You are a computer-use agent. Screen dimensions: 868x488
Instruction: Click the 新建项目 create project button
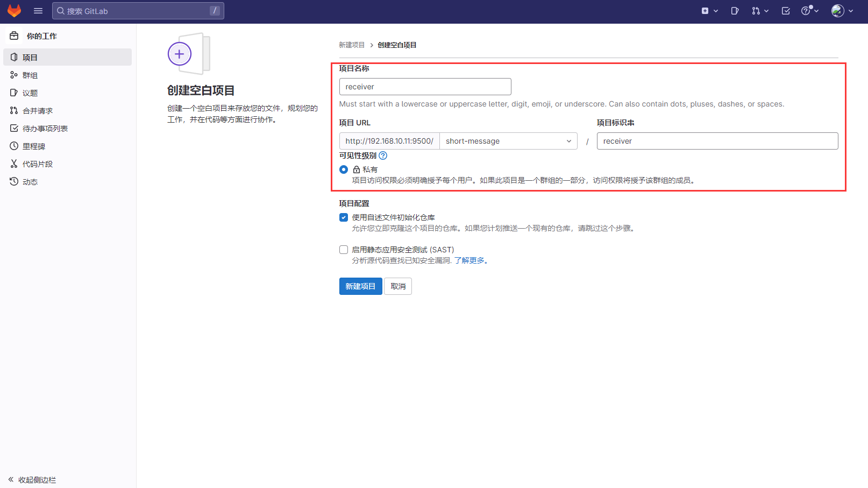tap(360, 286)
